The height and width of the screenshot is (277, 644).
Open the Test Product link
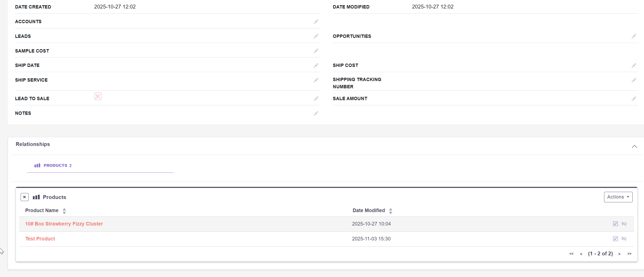point(40,239)
